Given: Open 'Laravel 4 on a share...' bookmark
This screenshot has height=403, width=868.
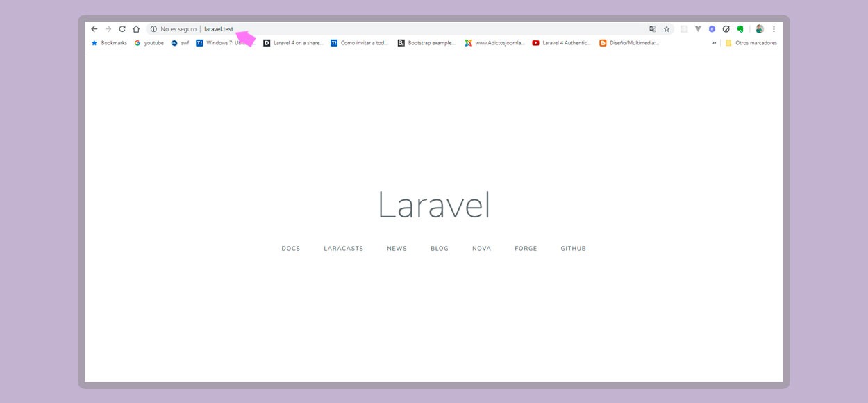Looking at the screenshot, I should point(293,43).
